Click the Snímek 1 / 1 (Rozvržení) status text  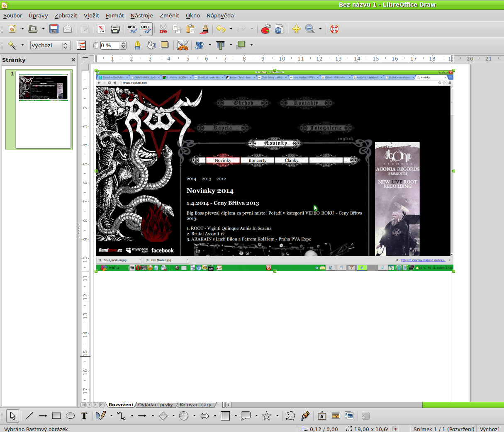point(443,429)
